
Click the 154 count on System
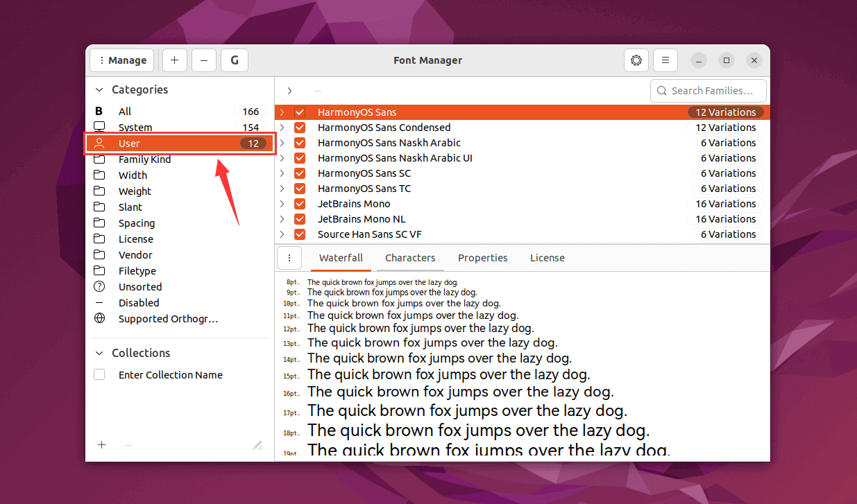pos(251,128)
